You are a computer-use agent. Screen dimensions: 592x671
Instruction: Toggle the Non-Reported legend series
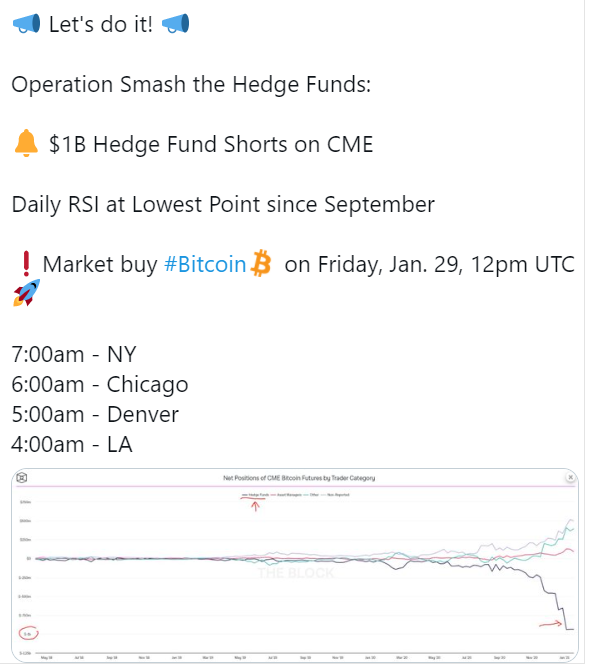(x=335, y=495)
